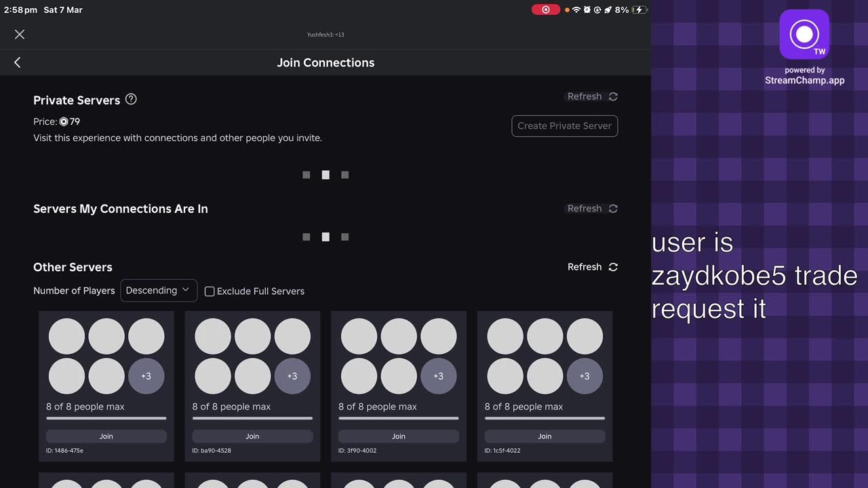Click the battery icon in status bar
868x488 pixels.
point(639,10)
